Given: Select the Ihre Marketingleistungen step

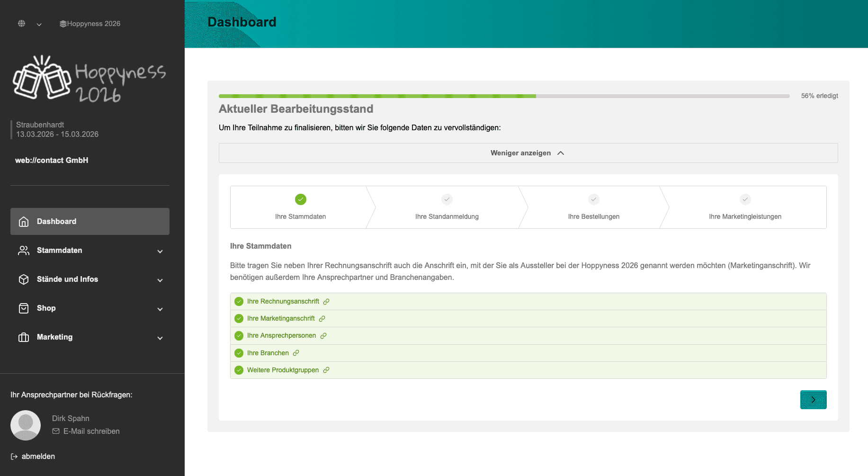Looking at the screenshot, I should pyautogui.click(x=745, y=207).
